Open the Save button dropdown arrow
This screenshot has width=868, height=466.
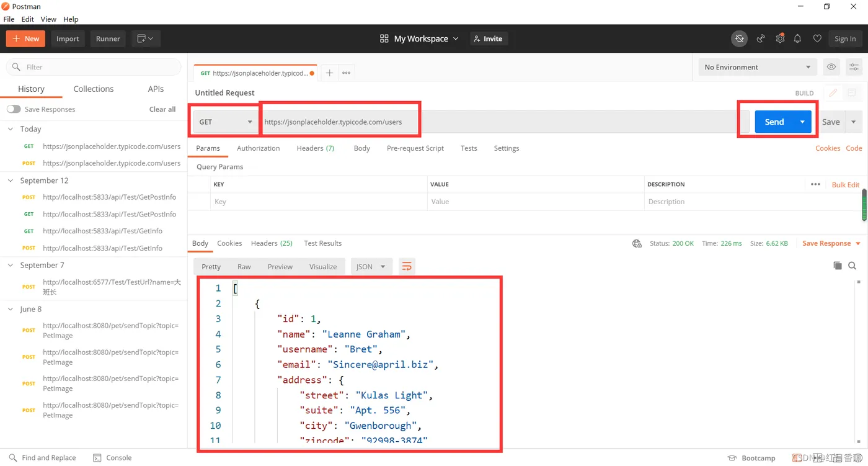tap(854, 122)
